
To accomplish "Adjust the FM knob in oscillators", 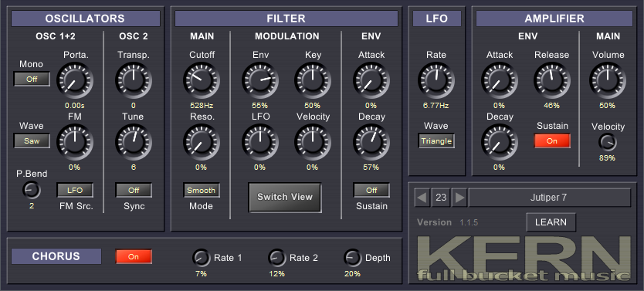I will 75,142.
